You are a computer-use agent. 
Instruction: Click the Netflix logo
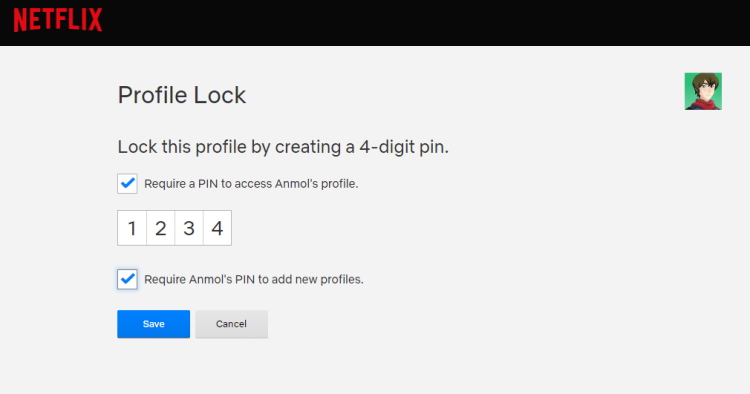click(x=58, y=20)
